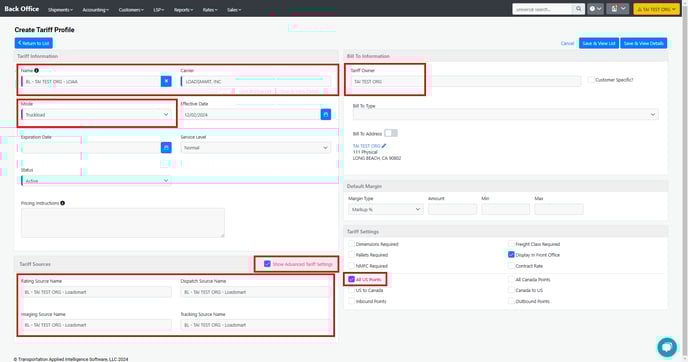Screen dimensions: 688x362
Task: Check the Canada to US option
Action: pos(511,290)
